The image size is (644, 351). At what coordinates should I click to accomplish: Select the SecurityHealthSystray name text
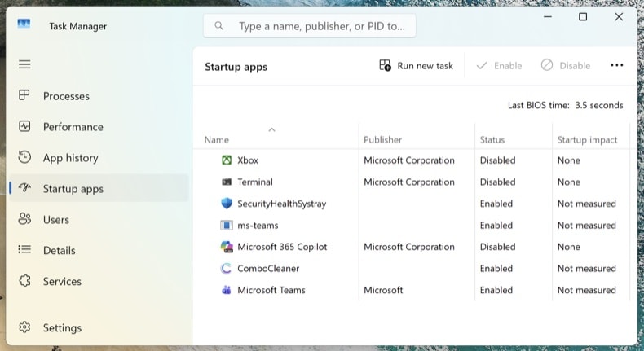point(282,204)
